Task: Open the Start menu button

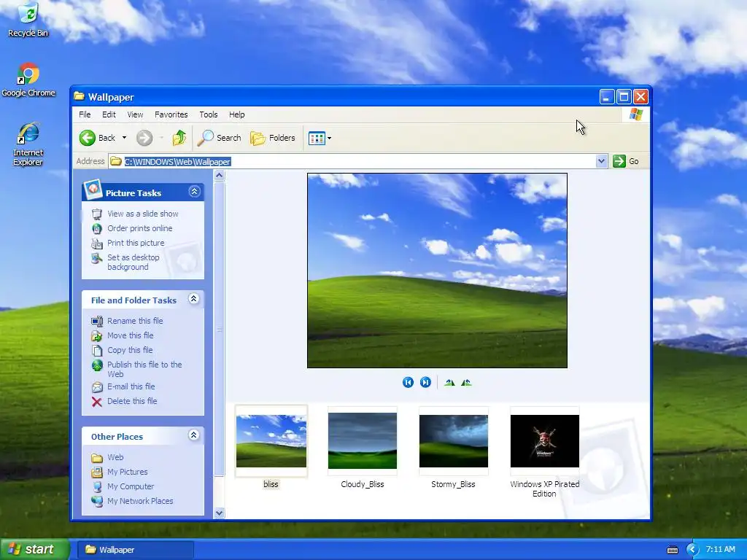Action: point(34,549)
